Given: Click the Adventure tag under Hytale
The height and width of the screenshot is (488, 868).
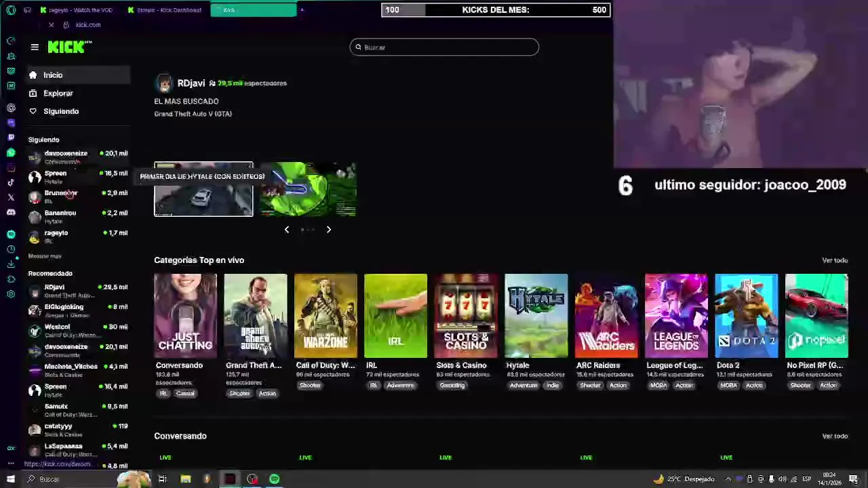Looking at the screenshot, I should tap(524, 385).
